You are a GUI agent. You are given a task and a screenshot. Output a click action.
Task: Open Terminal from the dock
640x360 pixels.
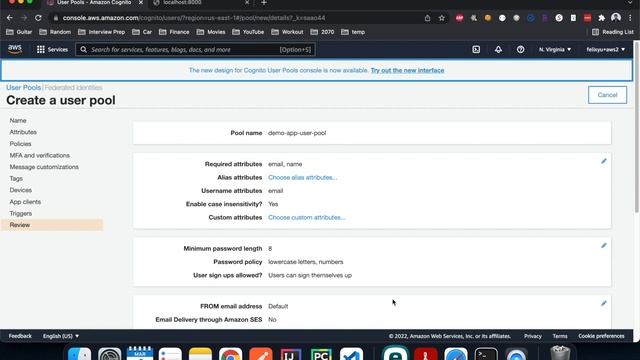(486, 353)
